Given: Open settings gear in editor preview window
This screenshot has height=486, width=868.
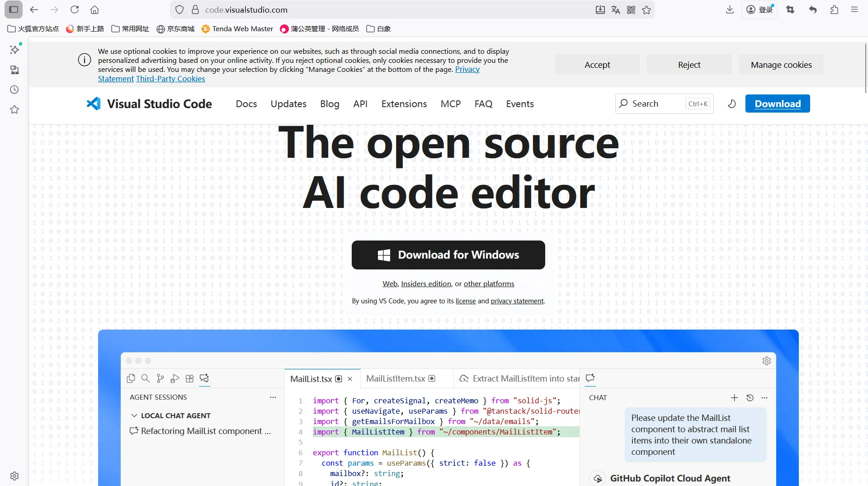Looking at the screenshot, I should (767, 361).
